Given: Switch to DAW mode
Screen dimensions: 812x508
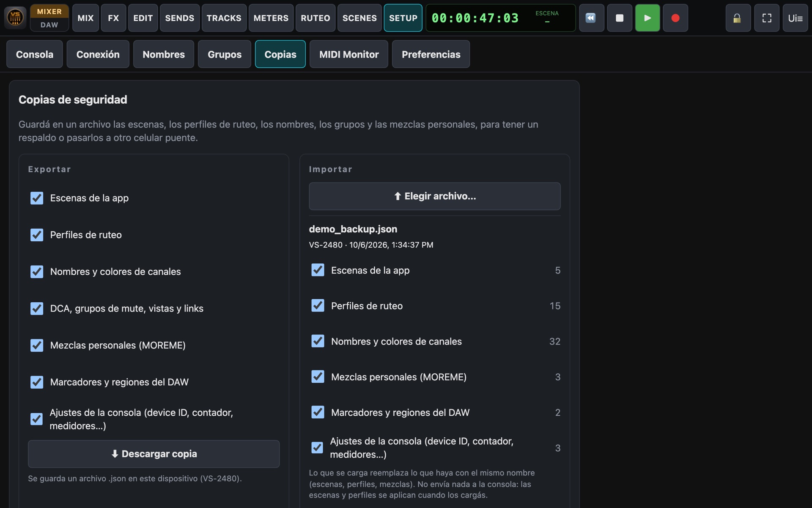Looking at the screenshot, I should tap(49, 25).
